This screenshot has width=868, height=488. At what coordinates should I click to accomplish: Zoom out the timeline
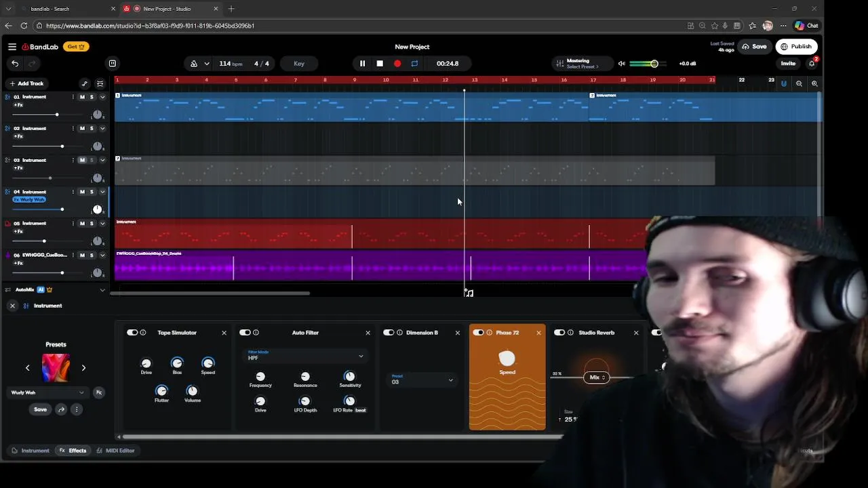(799, 83)
